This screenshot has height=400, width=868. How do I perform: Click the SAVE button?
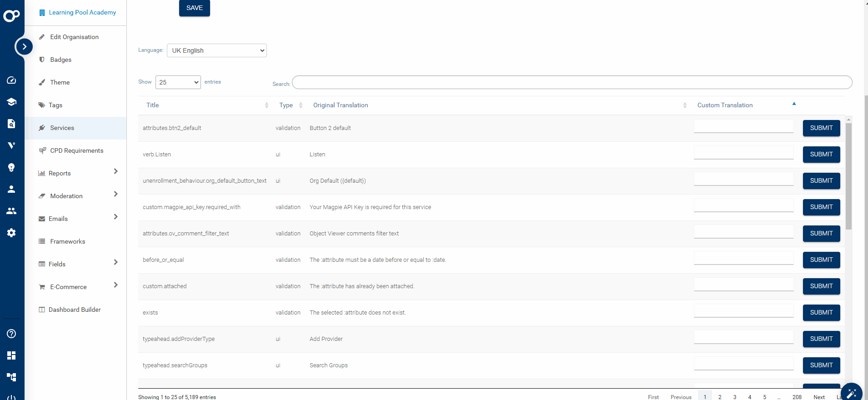coord(194,8)
